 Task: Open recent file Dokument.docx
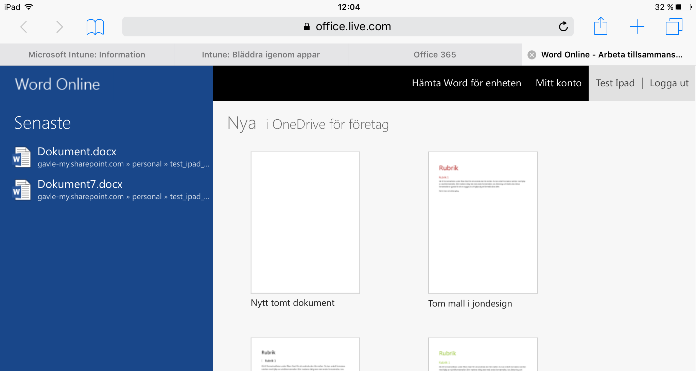[77, 151]
